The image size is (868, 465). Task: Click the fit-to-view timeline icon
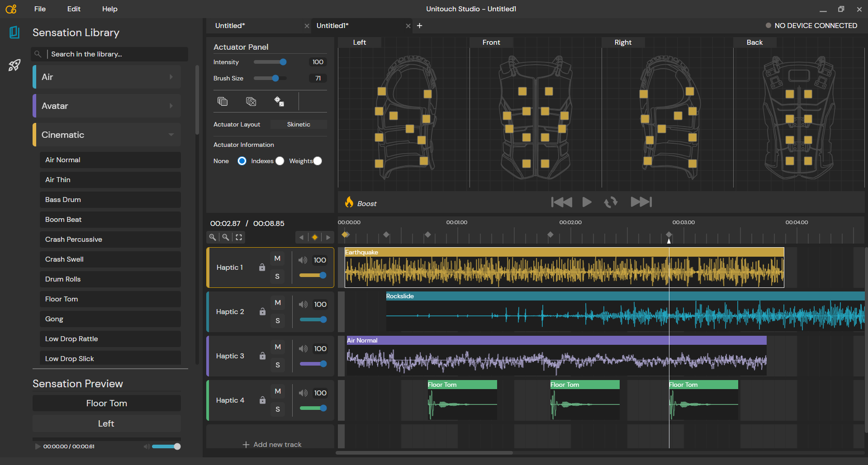239,237
